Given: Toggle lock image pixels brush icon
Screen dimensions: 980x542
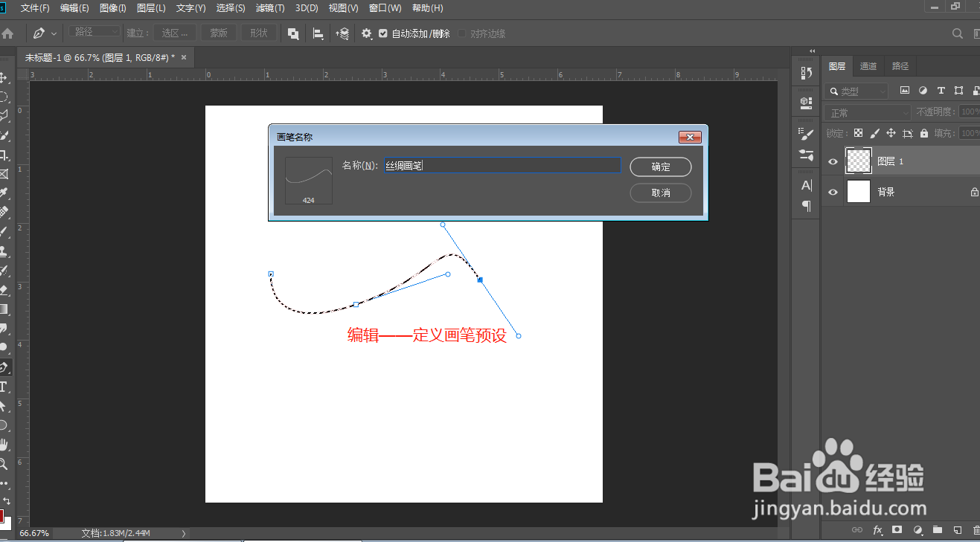Looking at the screenshot, I should coord(874,133).
